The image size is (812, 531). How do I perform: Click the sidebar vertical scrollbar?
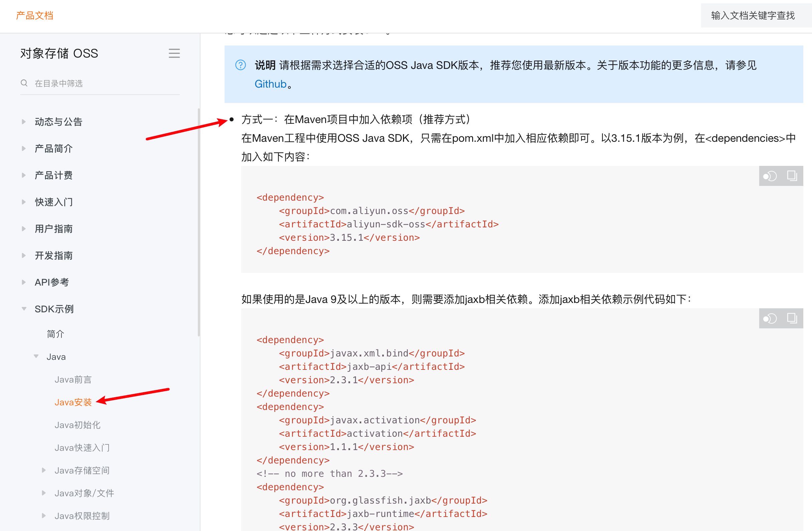(198, 222)
